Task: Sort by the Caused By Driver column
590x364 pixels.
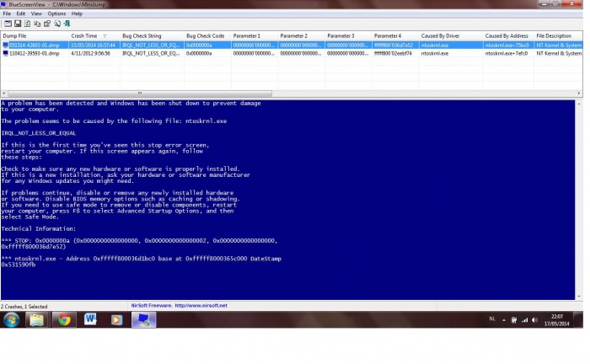Action: (451, 35)
